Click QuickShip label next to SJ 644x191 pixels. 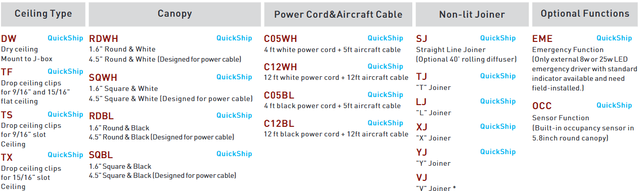click(x=498, y=38)
